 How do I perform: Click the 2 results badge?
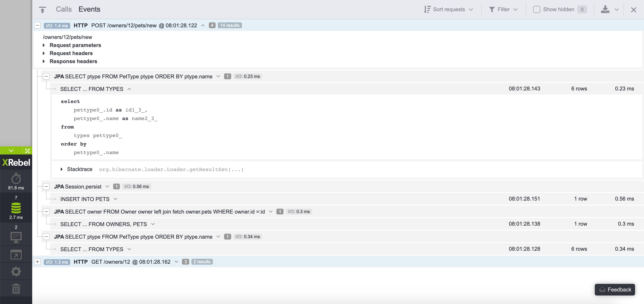(202, 262)
